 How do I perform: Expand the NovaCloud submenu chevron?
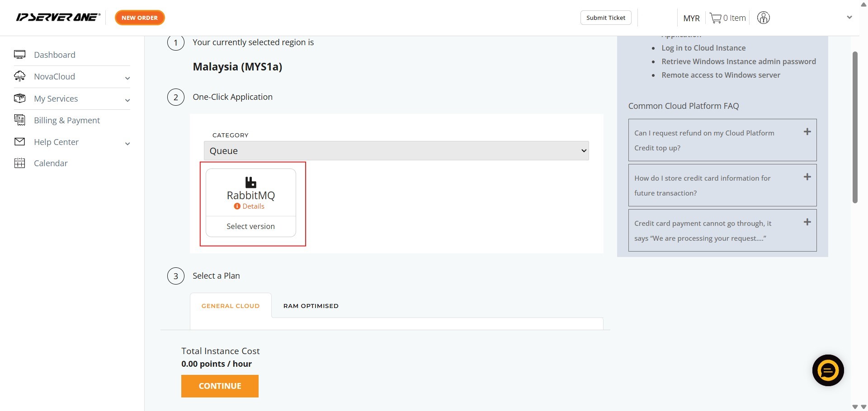(x=127, y=78)
